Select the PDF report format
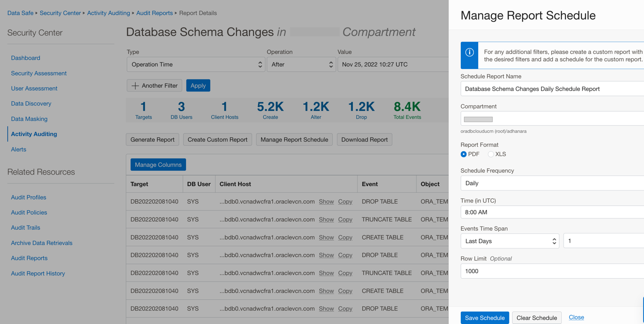The image size is (644, 324). click(x=463, y=154)
